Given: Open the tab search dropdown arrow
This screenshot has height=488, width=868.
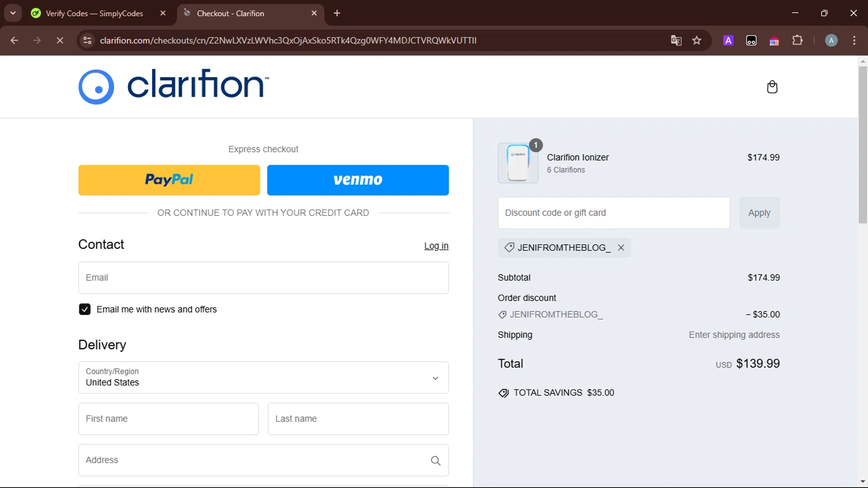Looking at the screenshot, I should coord(13,13).
